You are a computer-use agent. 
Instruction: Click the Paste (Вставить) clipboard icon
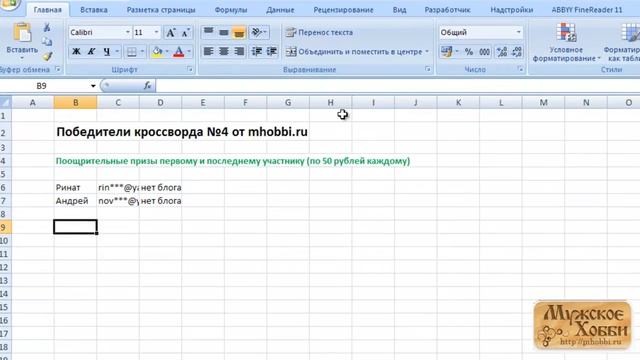click(22, 33)
